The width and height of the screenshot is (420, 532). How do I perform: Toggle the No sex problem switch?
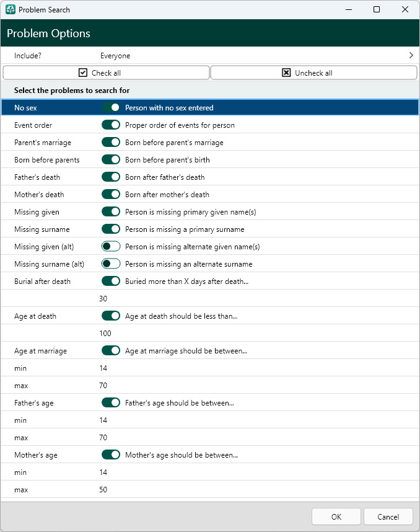[x=111, y=107]
